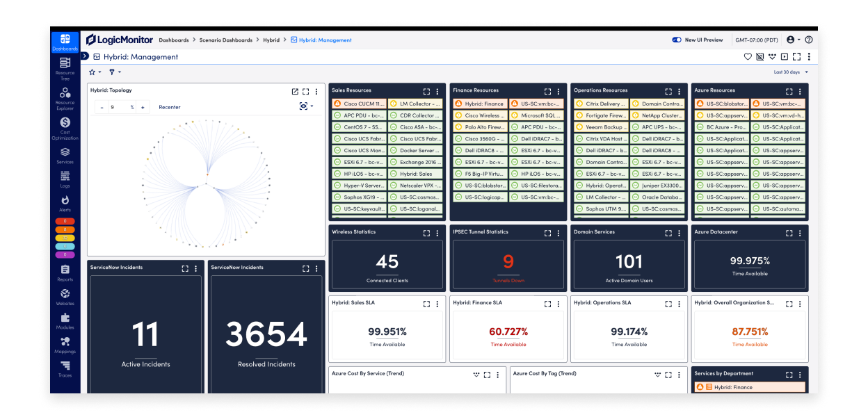Select Scenario Dashboards in the breadcrumb
This screenshot has height=417, width=868.
pos(225,40)
